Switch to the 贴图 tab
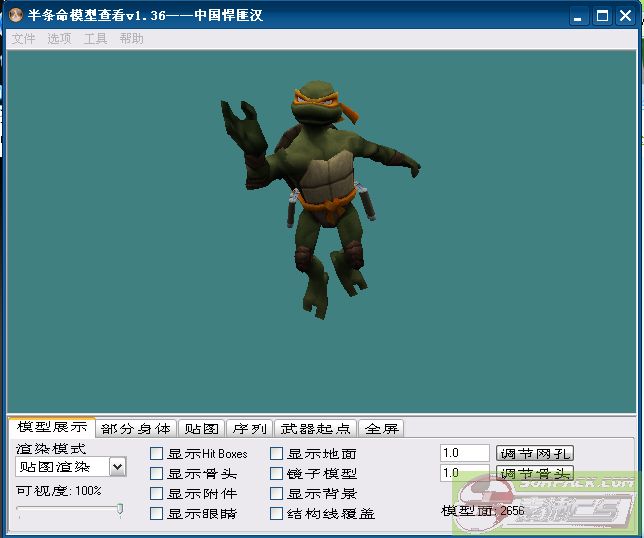644x538 pixels. pos(202,429)
